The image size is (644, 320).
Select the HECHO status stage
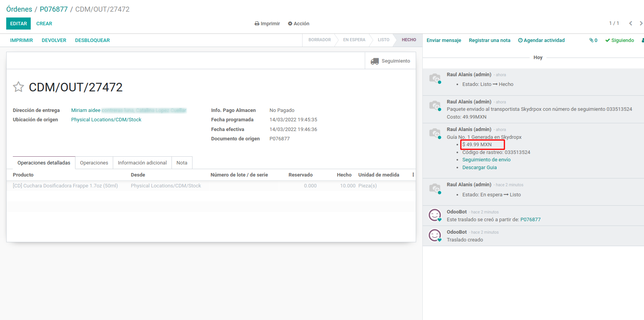[408, 40]
